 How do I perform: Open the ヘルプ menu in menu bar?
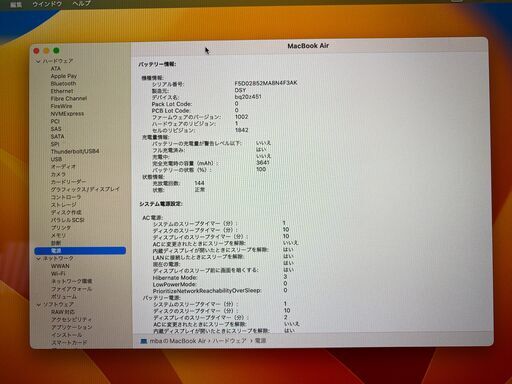point(82,3)
